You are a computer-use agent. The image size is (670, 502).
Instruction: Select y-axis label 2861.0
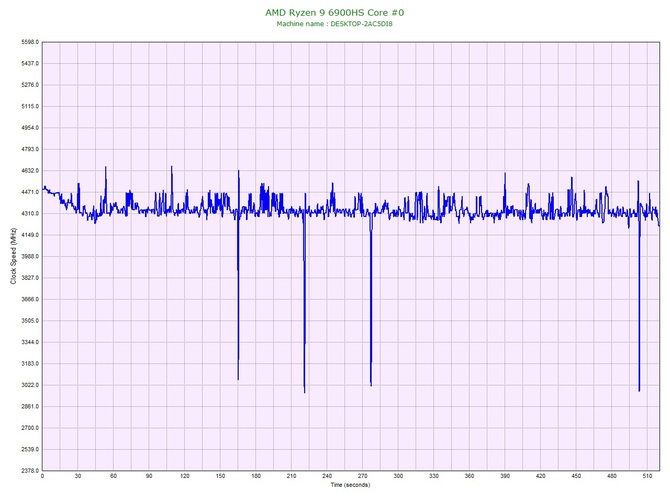pos(30,406)
